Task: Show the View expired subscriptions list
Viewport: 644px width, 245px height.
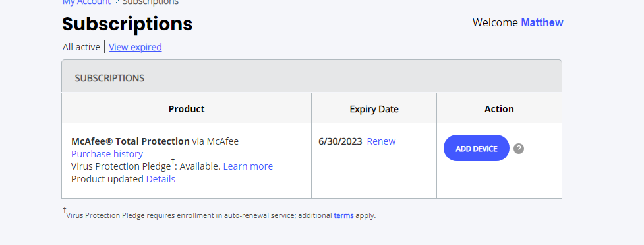Action: coord(135,47)
